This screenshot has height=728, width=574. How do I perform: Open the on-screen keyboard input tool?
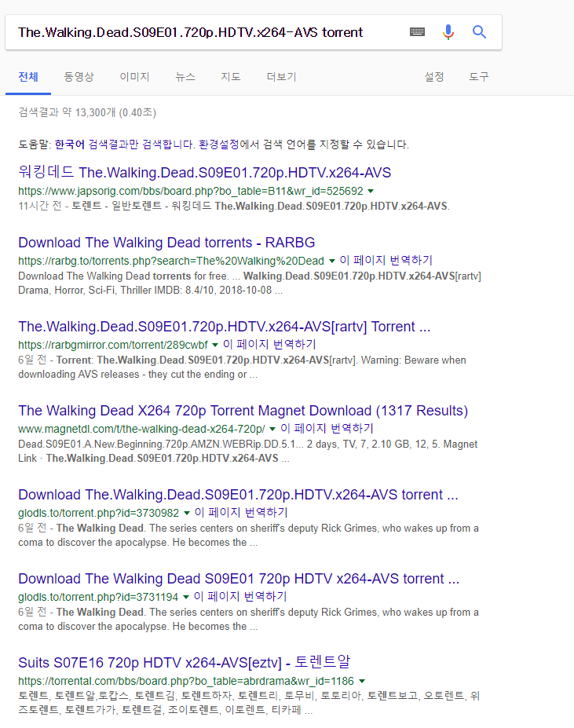[x=417, y=31]
